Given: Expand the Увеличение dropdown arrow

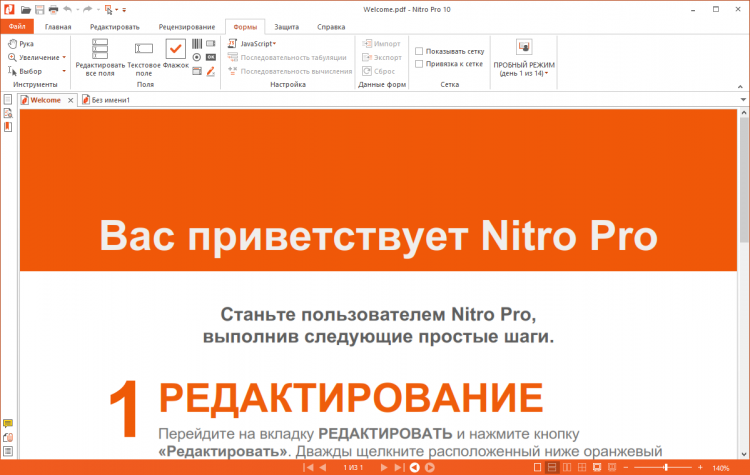Looking at the screenshot, I should coord(64,57).
